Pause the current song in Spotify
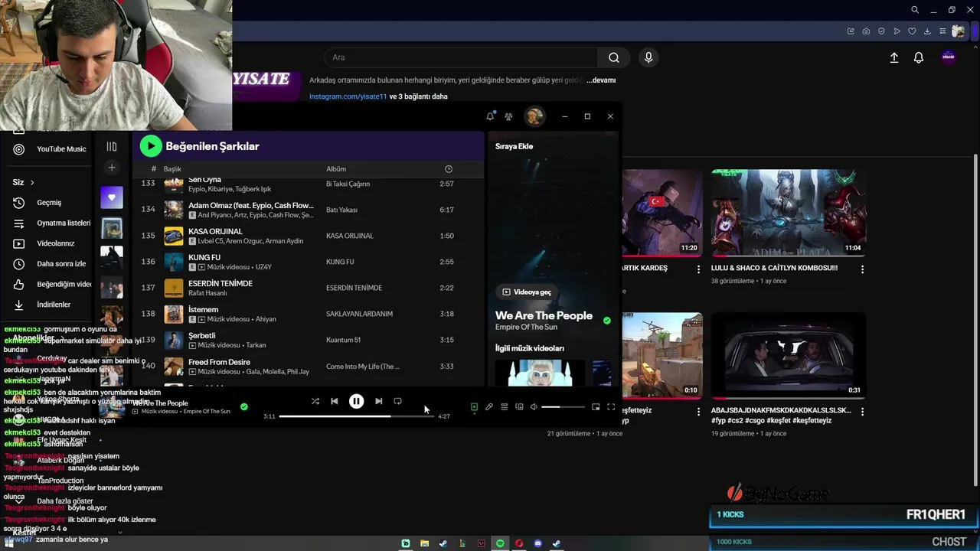Screen dimensions: 980x551 pos(356,401)
